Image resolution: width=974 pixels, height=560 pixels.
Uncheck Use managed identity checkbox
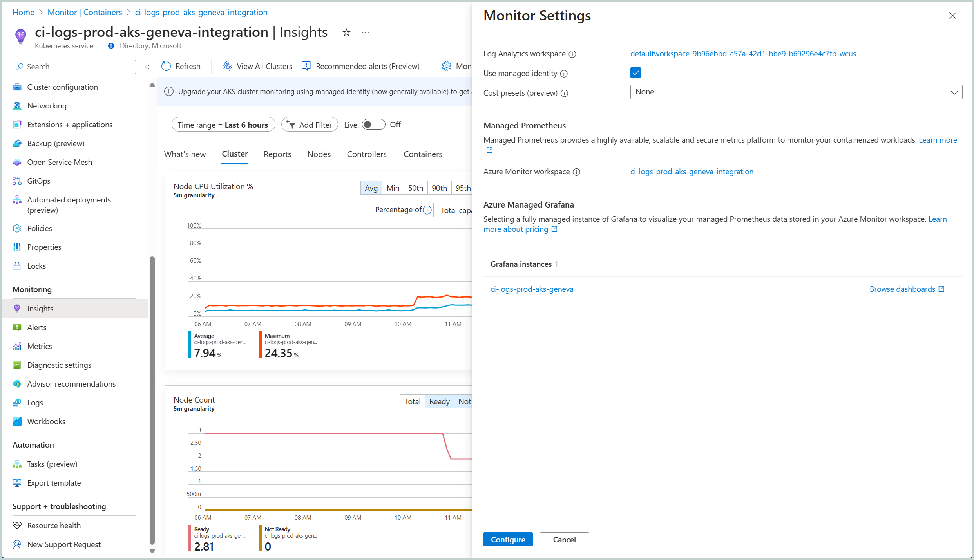click(x=635, y=73)
